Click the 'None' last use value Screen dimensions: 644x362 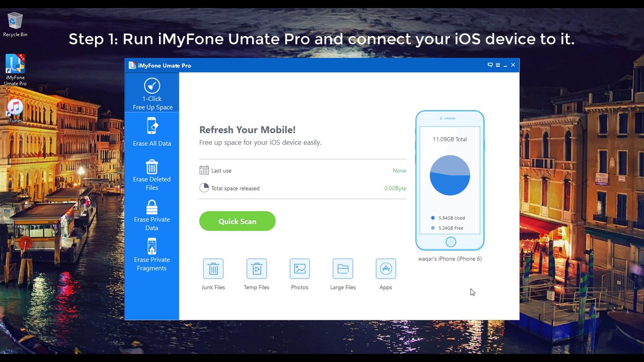tap(399, 171)
